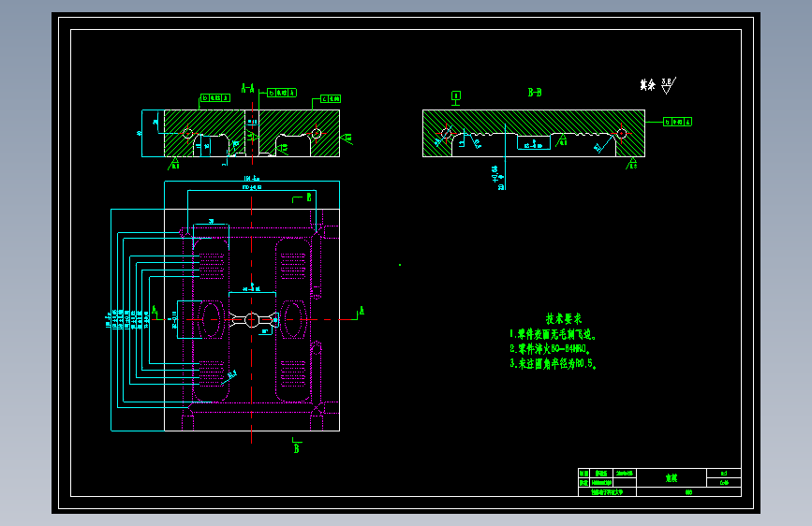Image resolution: width=812 pixels, height=526 pixels.
Task: Click the cyan dimension box inside B-B section
Action: tap(534, 142)
